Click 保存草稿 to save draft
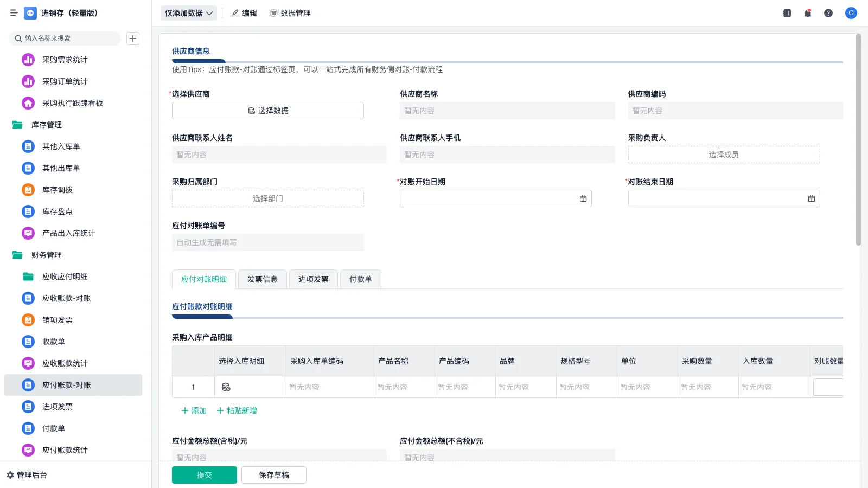Screen dimensions: 868x488 (x=274, y=474)
